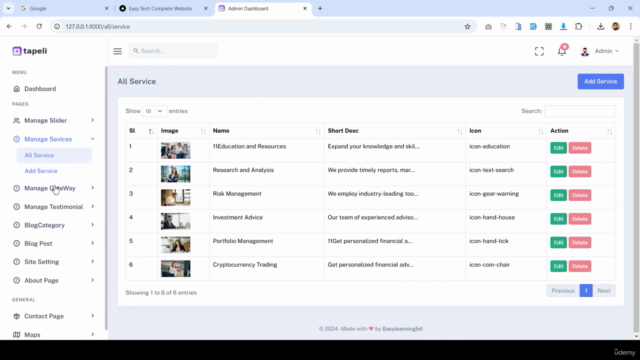Screen dimensions: 640x360
Task: Open tab search dropdown arrow
Action: (8, 8)
